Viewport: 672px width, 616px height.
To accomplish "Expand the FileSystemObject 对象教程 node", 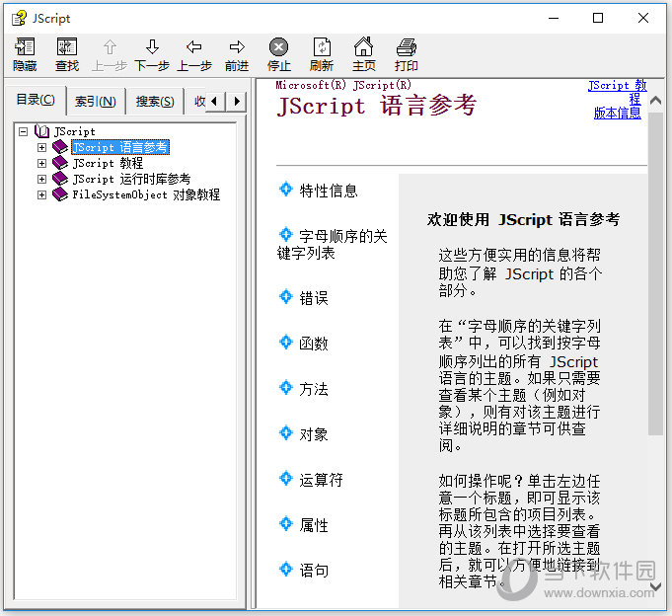I will pos(41,195).
